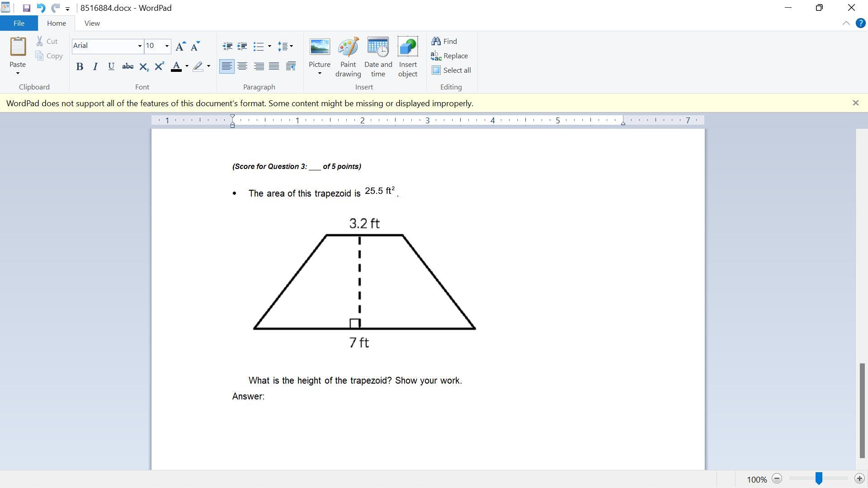Open the font family dropdown
This screenshot has width=868, height=488.
(x=140, y=46)
